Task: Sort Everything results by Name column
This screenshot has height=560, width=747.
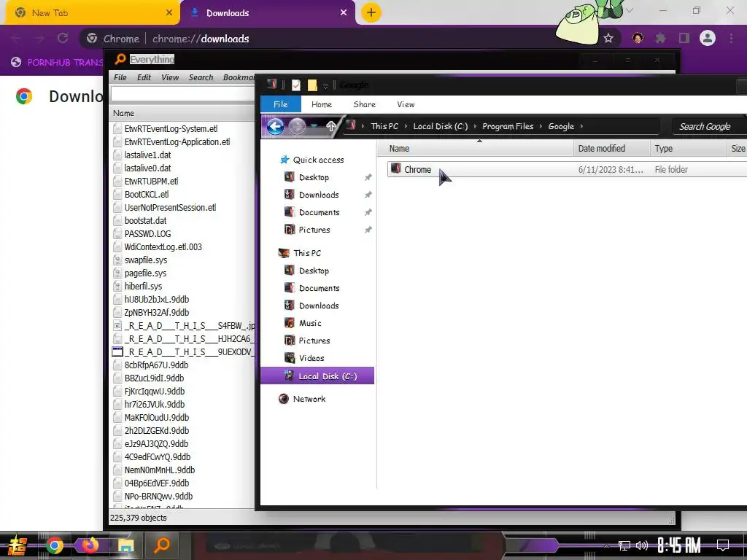Action: tap(182, 113)
